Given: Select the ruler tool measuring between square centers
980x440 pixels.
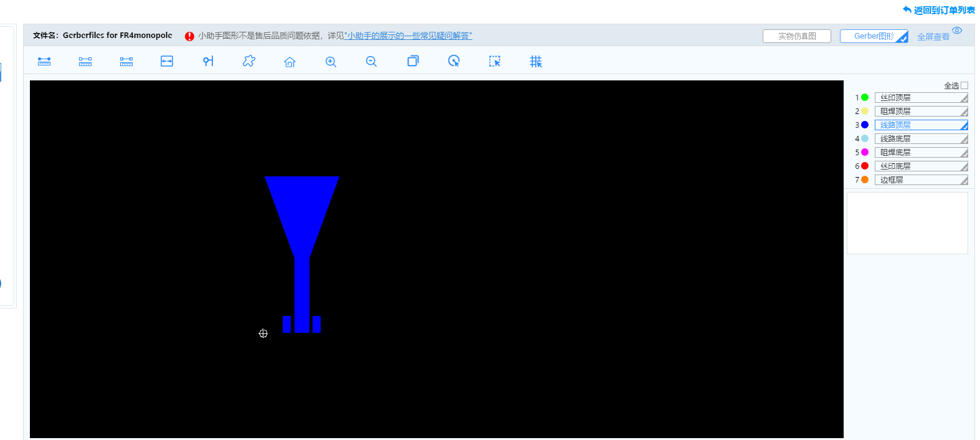Looking at the screenshot, I should (126, 61).
